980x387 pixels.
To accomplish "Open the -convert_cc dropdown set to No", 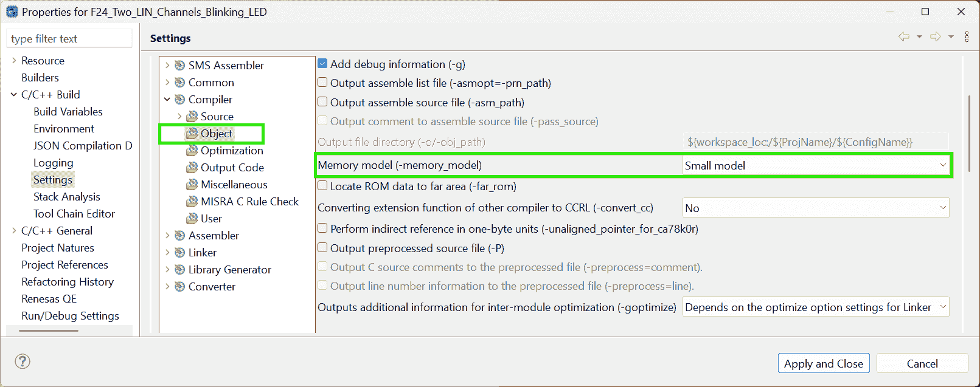I will pos(815,208).
